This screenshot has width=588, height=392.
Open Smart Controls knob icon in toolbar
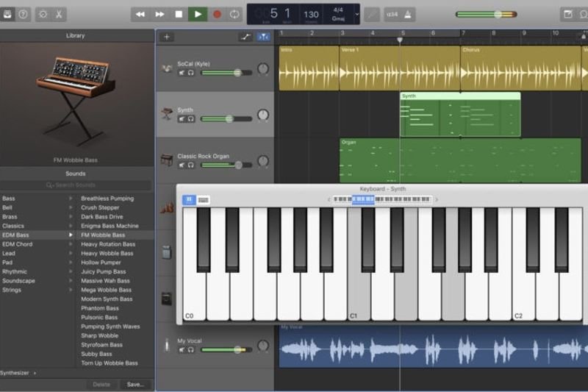[42, 14]
